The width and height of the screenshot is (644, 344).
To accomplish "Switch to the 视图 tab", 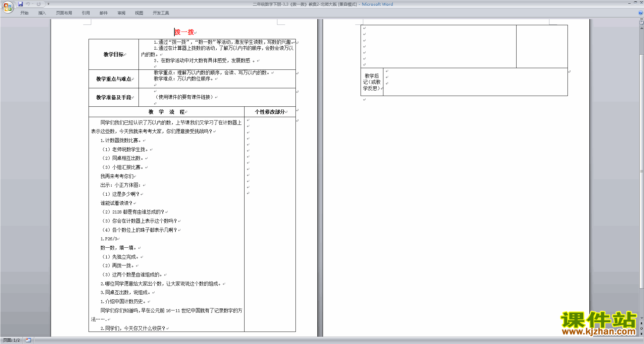I will click(139, 13).
